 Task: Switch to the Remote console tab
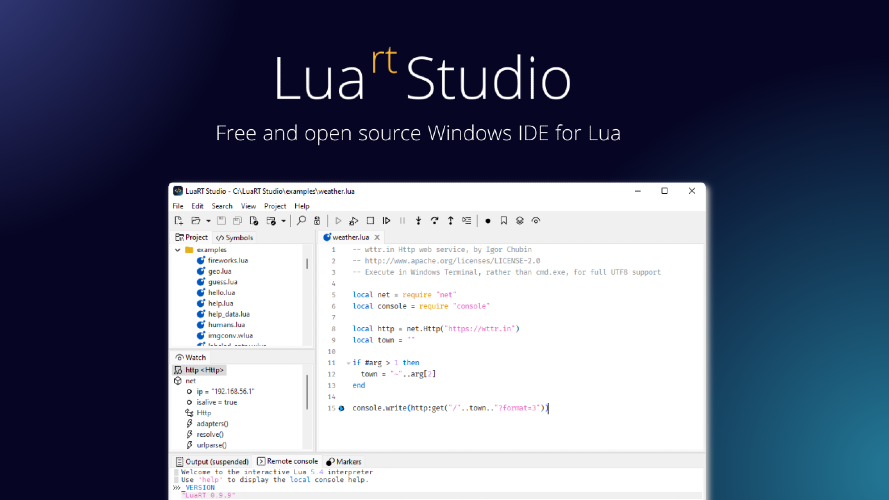point(287,461)
